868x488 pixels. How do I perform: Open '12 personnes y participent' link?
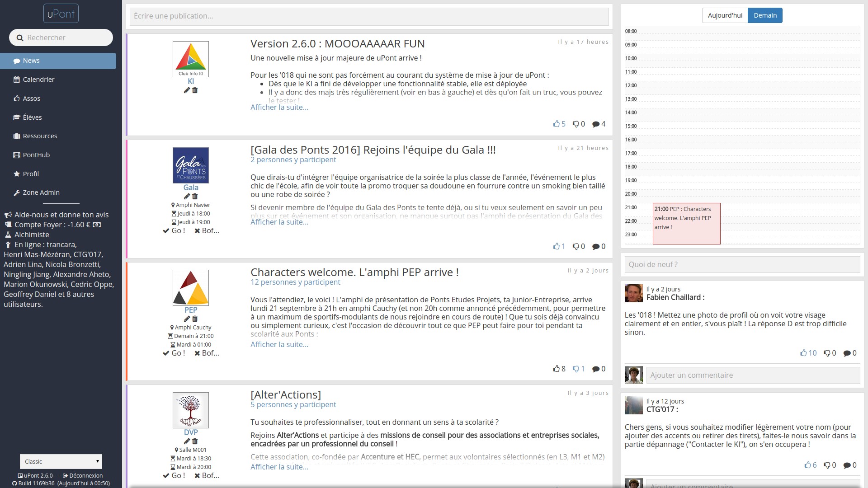[295, 282]
